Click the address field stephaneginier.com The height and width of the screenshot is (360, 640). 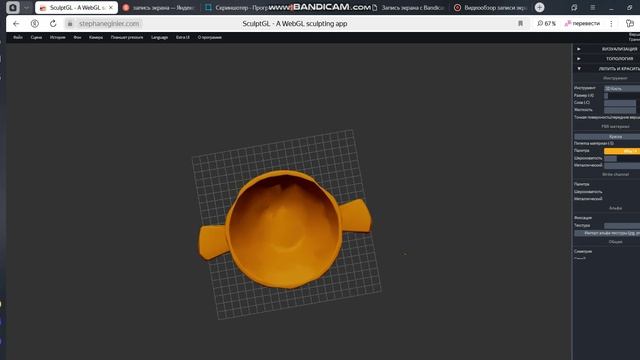(x=109, y=24)
